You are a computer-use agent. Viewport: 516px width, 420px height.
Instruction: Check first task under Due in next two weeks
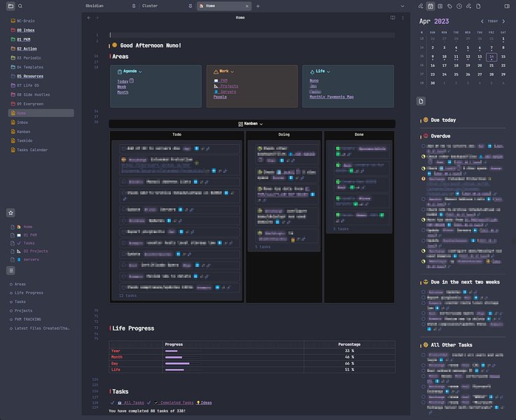tap(423, 292)
